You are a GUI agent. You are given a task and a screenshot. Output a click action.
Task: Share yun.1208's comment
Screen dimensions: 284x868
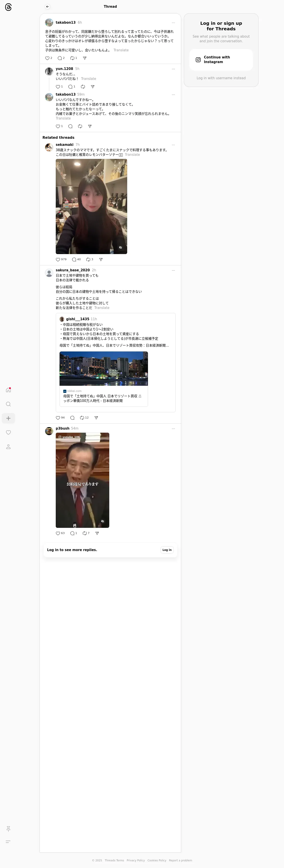coord(93,87)
